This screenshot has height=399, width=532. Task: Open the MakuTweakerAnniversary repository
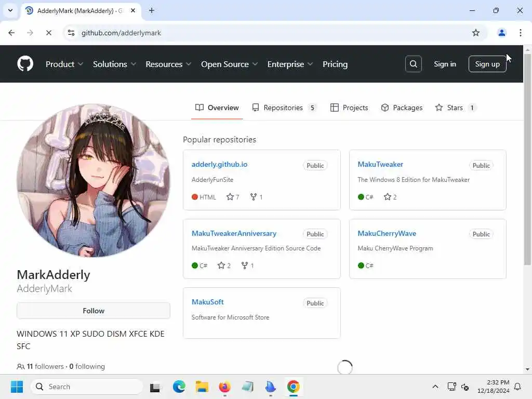coord(234,233)
